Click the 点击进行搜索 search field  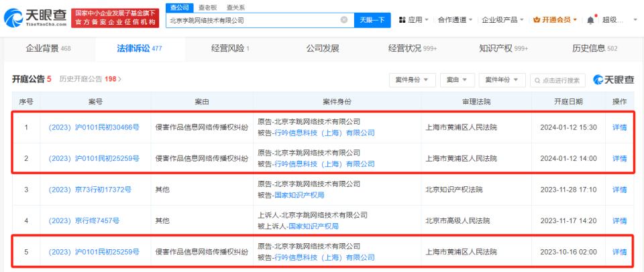click(x=557, y=80)
